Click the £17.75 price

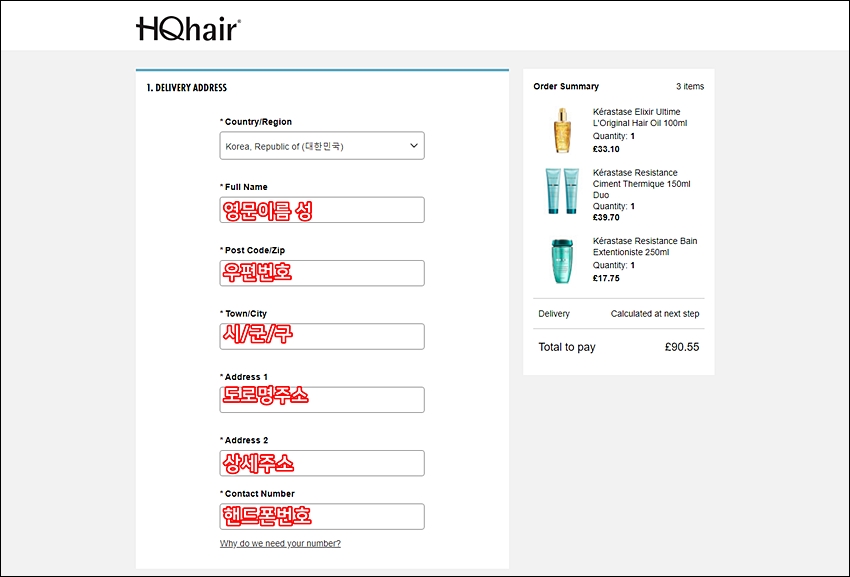point(606,278)
